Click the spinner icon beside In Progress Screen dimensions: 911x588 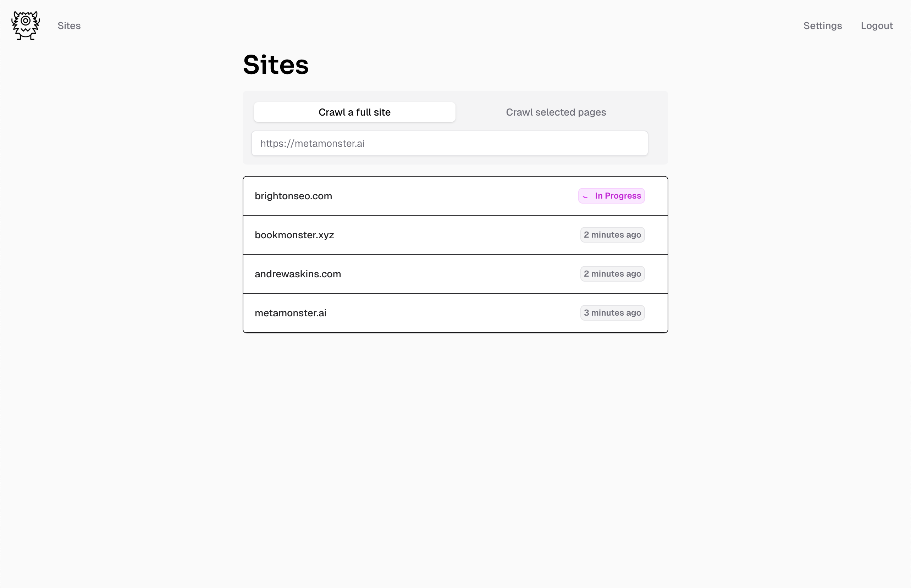(x=585, y=196)
